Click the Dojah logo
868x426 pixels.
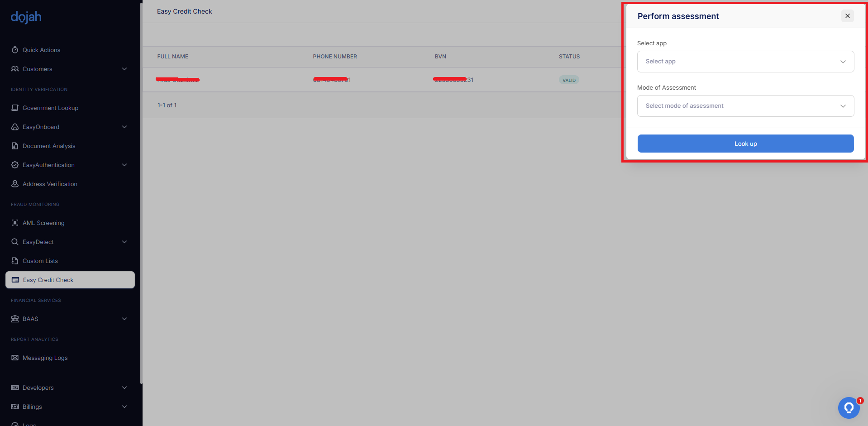coord(26,17)
